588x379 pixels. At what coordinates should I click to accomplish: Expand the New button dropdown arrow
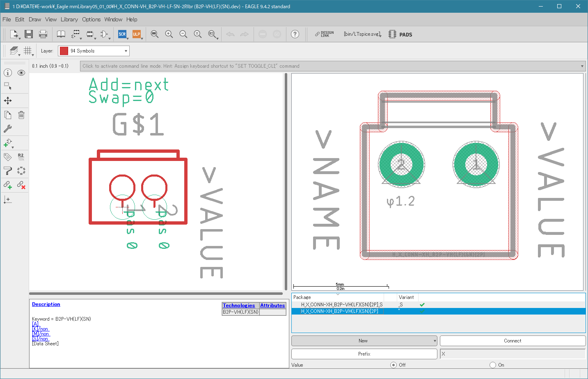435,341
